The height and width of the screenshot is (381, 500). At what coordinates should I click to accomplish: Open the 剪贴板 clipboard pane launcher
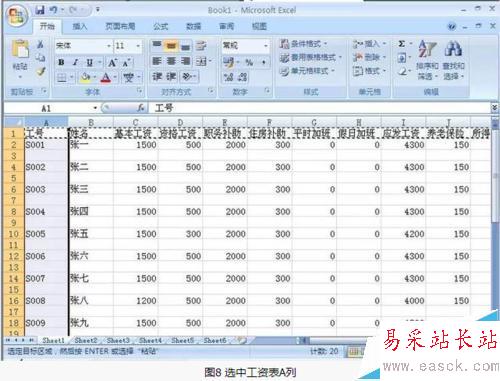point(44,91)
